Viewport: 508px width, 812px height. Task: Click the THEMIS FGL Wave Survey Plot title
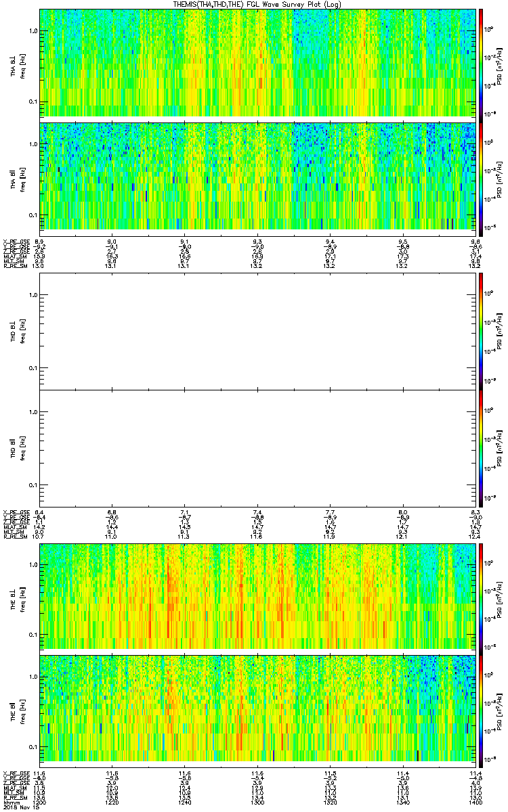[x=256, y=5]
